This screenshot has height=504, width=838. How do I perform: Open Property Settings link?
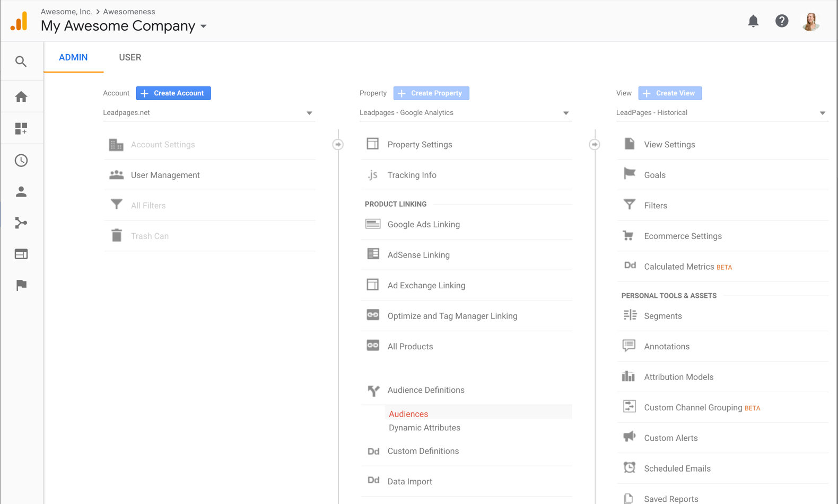tap(420, 145)
